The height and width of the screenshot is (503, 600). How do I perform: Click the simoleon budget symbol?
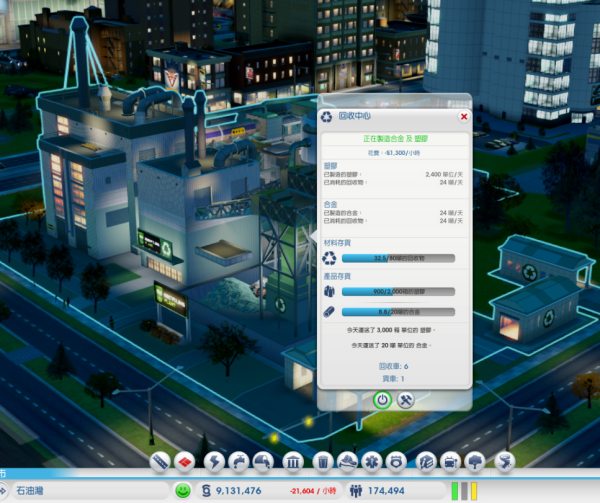point(206,490)
